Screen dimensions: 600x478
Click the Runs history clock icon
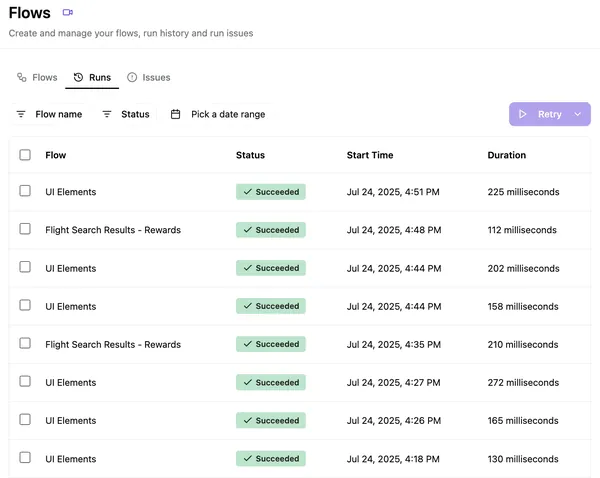point(78,77)
